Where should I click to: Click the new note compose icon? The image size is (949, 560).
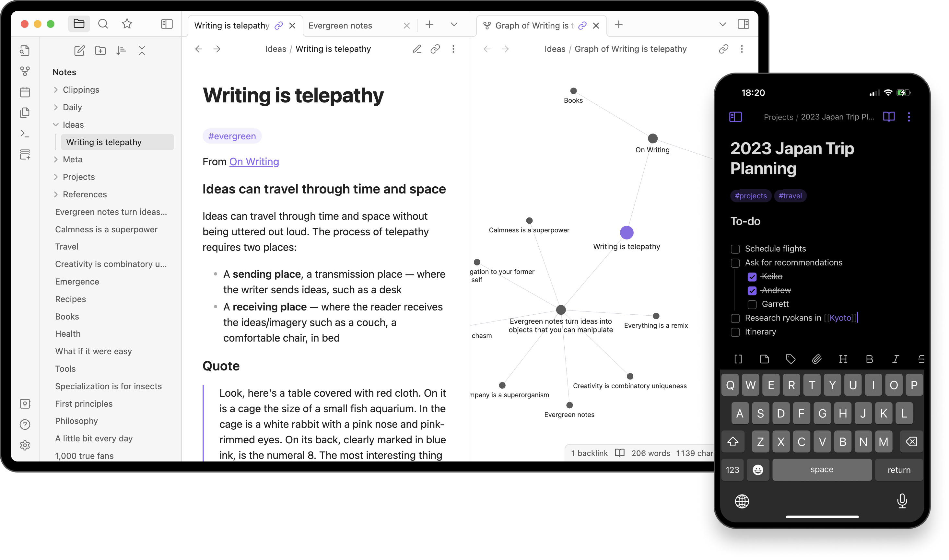(x=79, y=50)
